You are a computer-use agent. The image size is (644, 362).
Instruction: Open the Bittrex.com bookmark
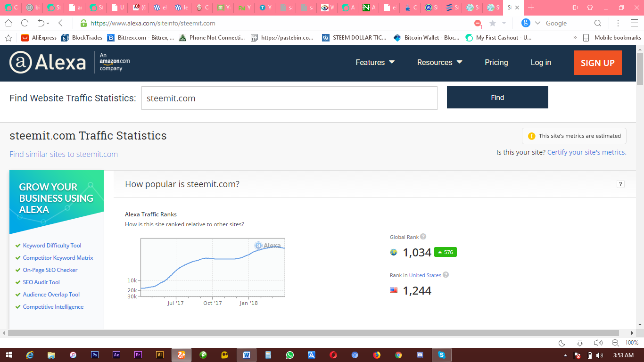141,38
